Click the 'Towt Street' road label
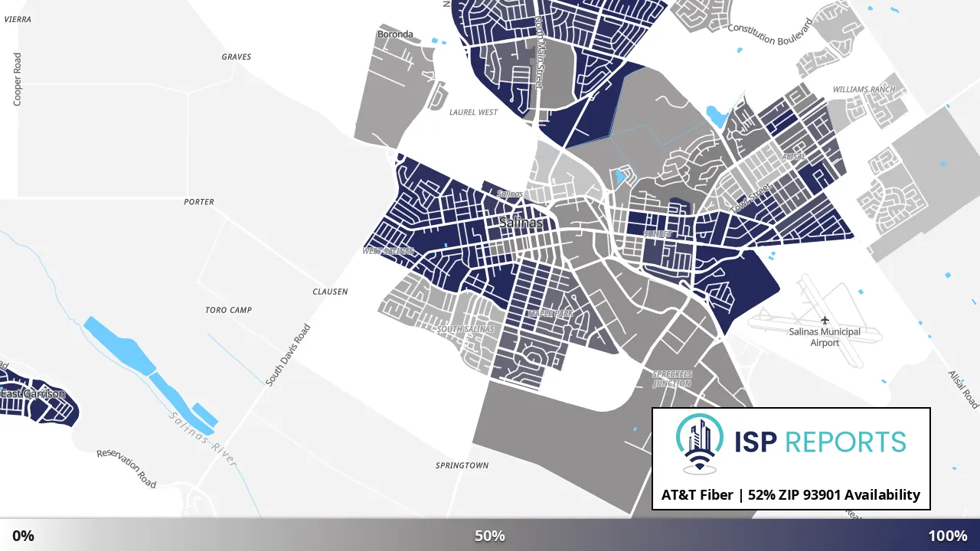Viewport: 980px width, 551px height. click(752, 199)
